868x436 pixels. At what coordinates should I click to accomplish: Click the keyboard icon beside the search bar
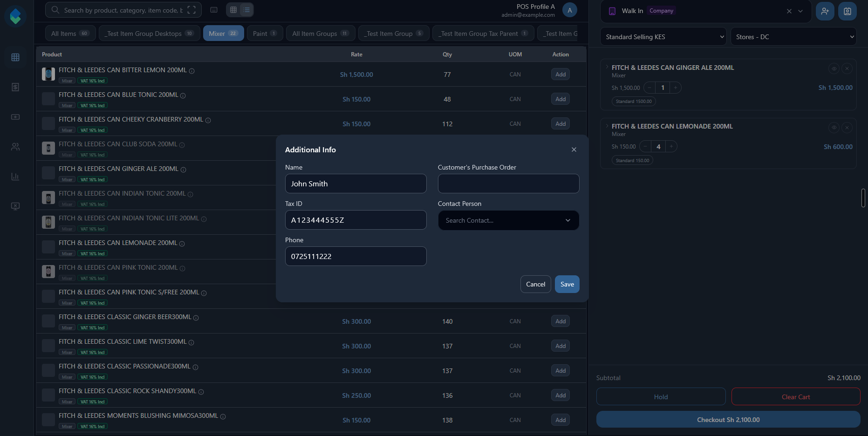[214, 10]
